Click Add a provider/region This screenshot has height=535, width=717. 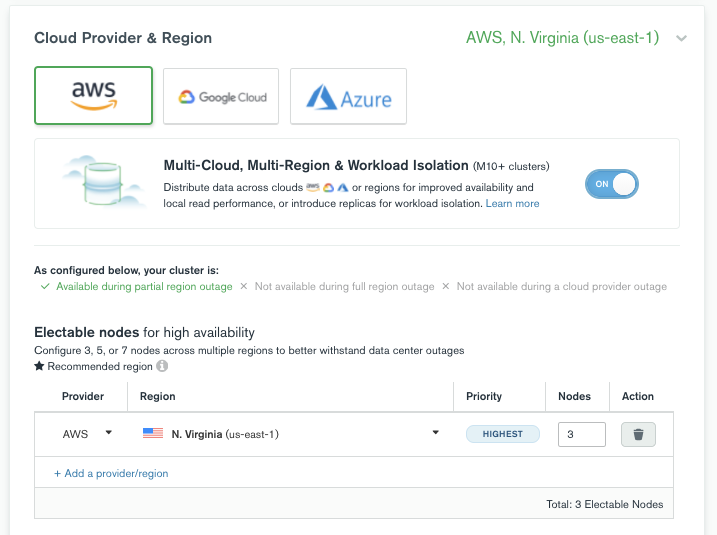click(111, 473)
